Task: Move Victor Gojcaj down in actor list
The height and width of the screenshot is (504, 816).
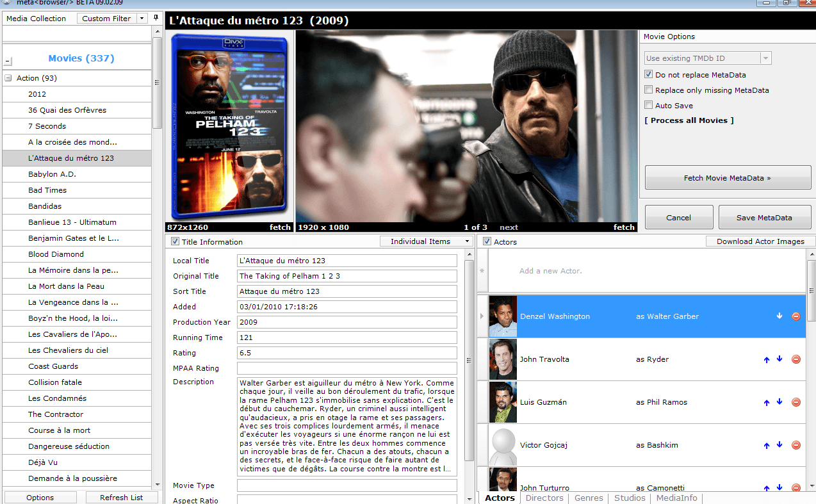Action: pos(779,445)
